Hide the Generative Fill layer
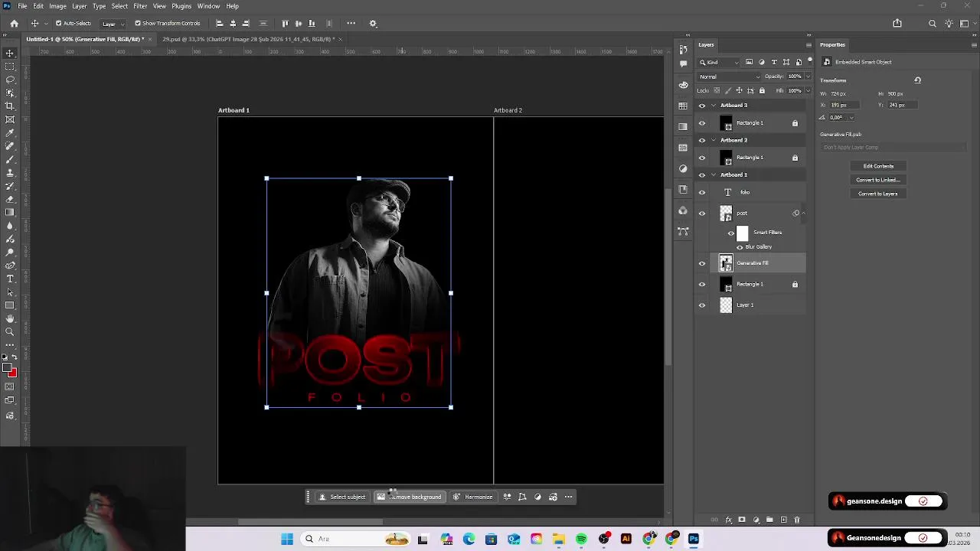Image resolution: width=980 pixels, height=551 pixels. (702, 263)
